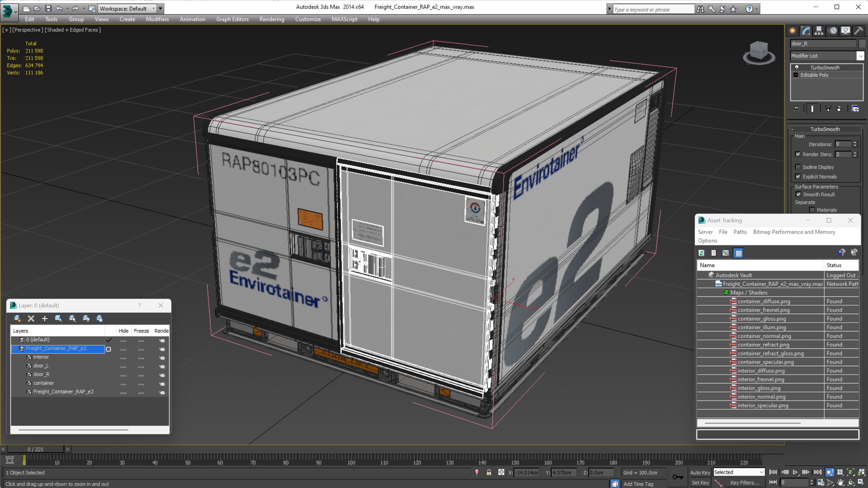Click Asset Tracking horizontal scrollbar
This screenshot has width=868, height=488.
[x=752, y=423]
